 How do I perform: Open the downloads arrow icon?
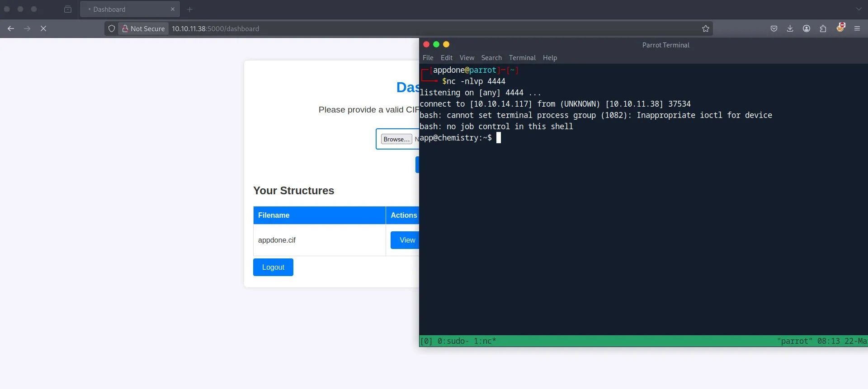790,28
